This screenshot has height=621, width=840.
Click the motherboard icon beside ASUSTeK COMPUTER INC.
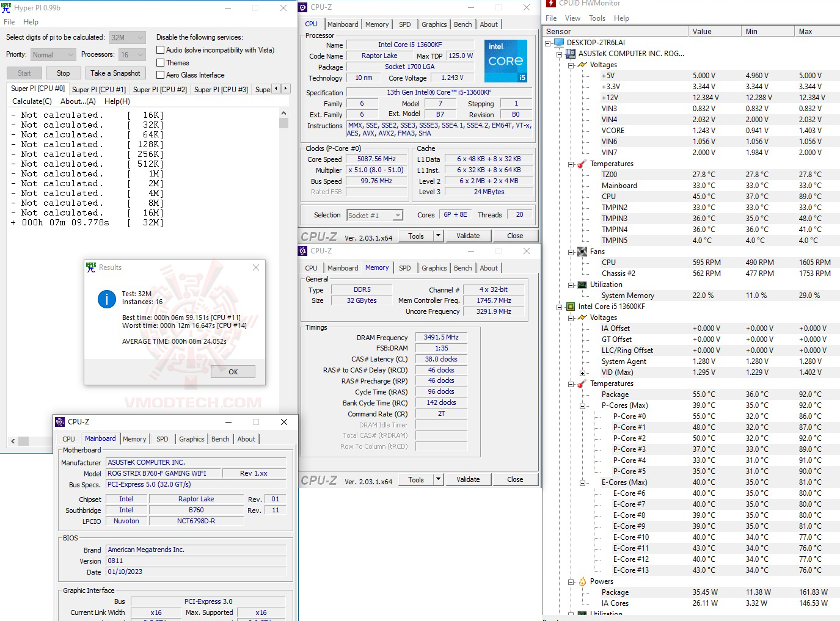571,54
